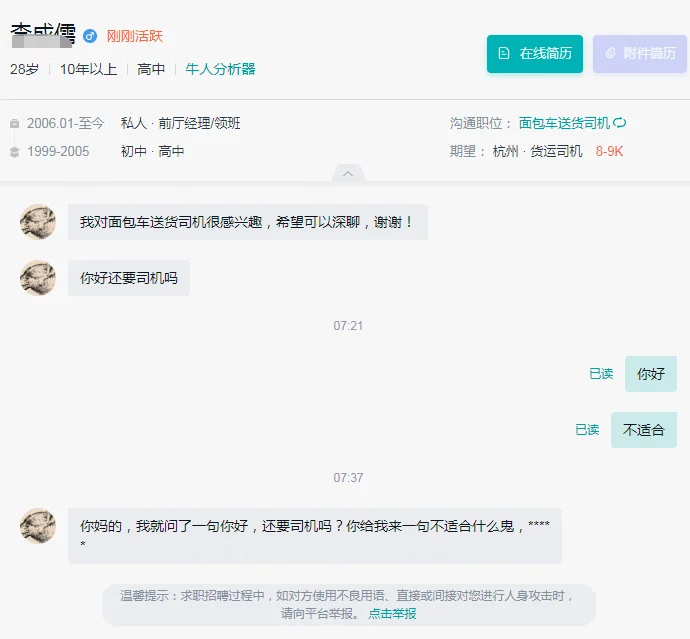690x639 pixels.
Task: Click the document icon in 在线简历 button
Action: [504, 54]
